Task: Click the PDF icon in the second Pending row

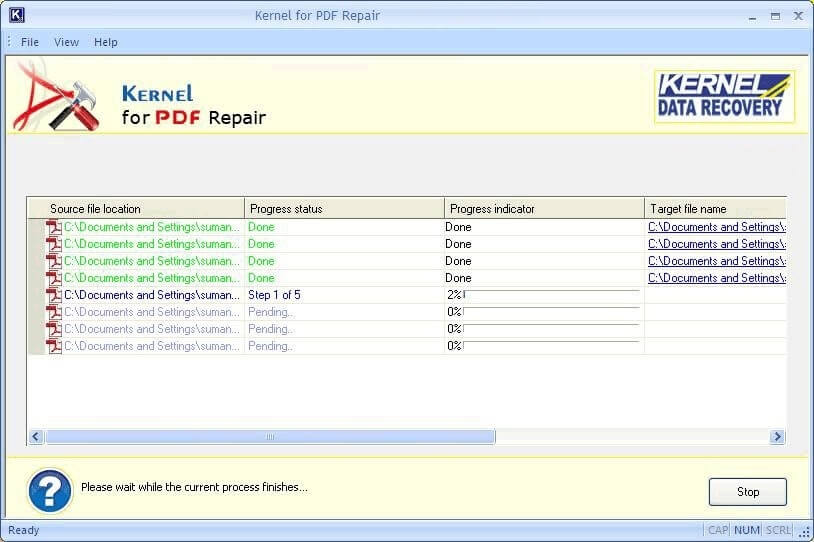Action: coord(54,329)
